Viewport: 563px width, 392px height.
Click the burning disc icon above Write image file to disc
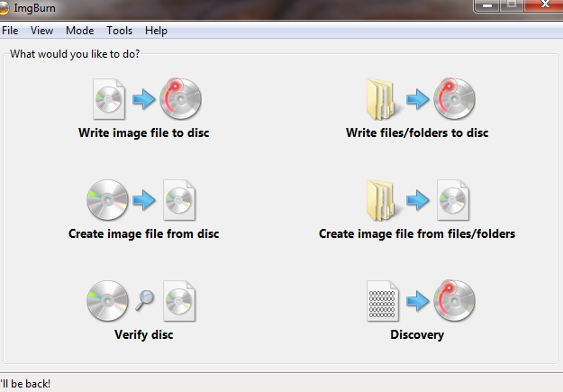(x=180, y=99)
